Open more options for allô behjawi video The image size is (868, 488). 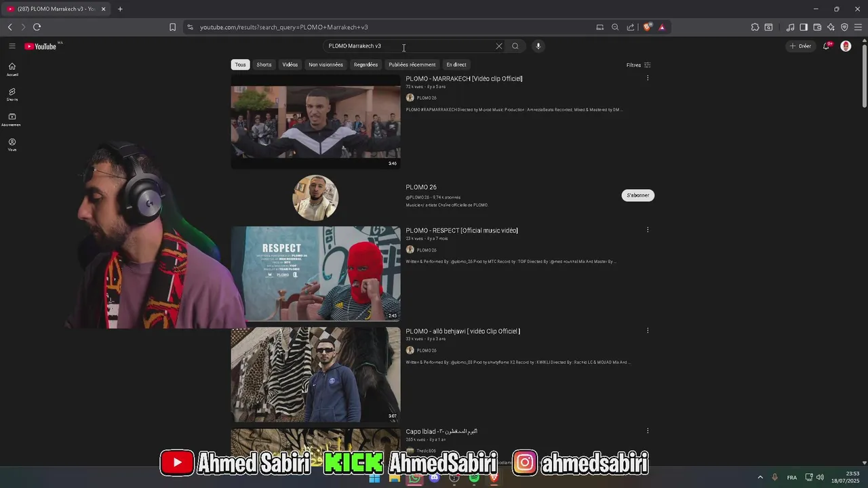pos(648,331)
